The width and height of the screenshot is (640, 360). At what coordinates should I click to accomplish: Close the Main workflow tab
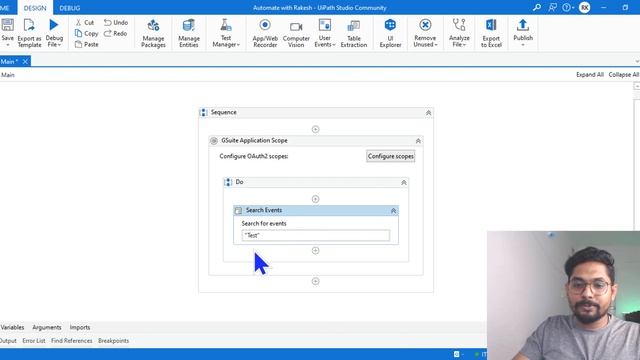(25, 61)
